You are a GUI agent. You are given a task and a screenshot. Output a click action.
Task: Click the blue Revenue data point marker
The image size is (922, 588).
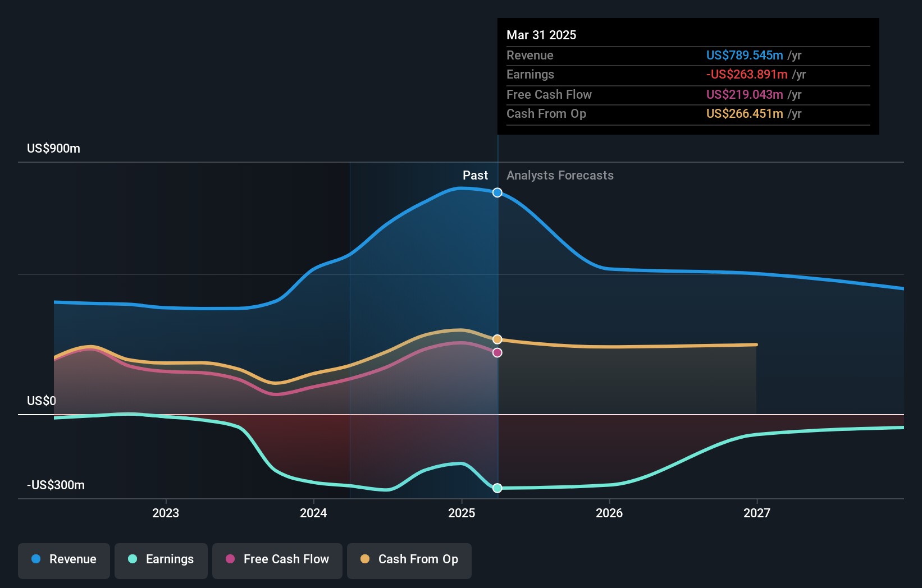click(497, 192)
